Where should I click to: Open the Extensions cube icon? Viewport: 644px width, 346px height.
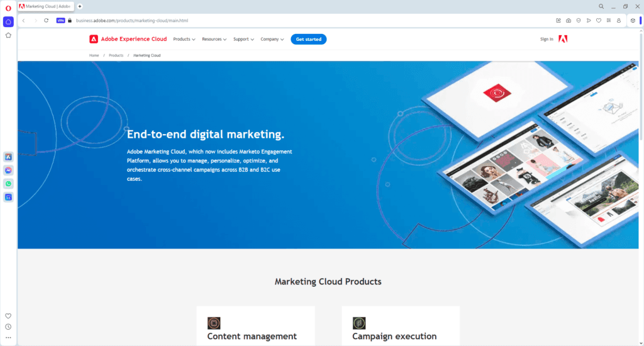pos(633,21)
